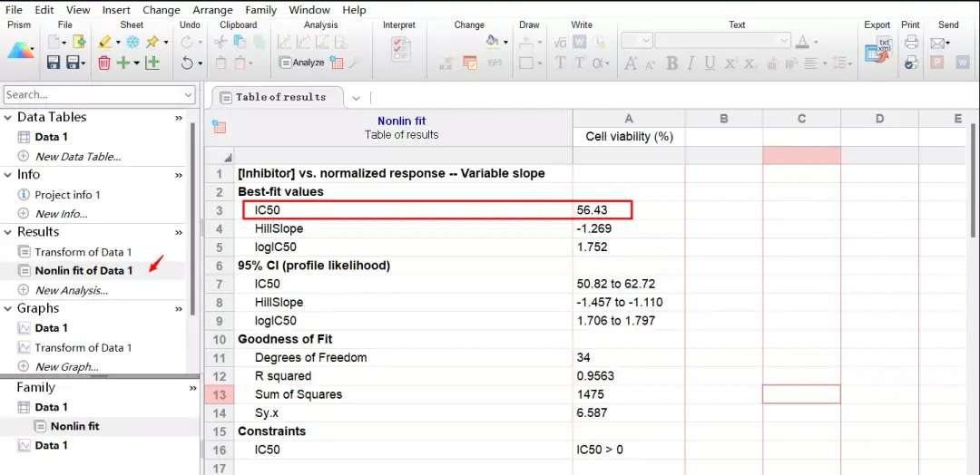Image resolution: width=980 pixels, height=475 pixels.
Task: Select Transform of Data 1 under Results
Action: (83, 252)
